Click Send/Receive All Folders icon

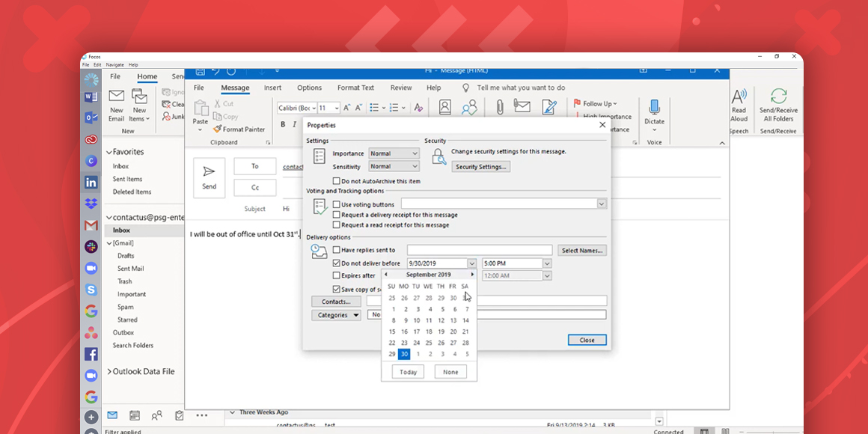tap(779, 96)
